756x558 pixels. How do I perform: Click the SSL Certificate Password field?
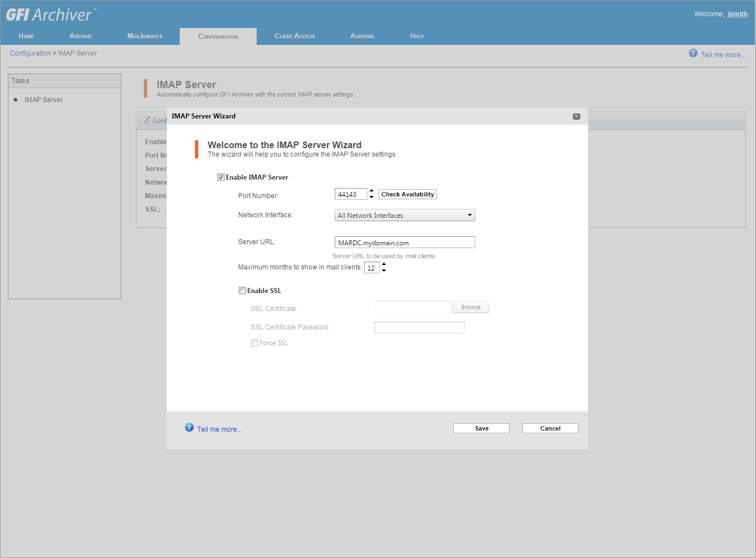[x=420, y=327]
